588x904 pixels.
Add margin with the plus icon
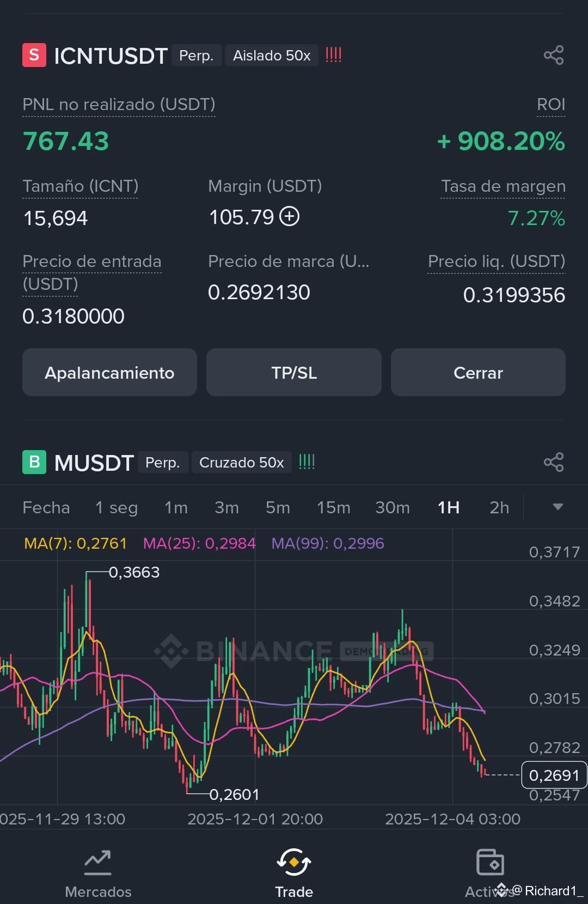(289, 216)
